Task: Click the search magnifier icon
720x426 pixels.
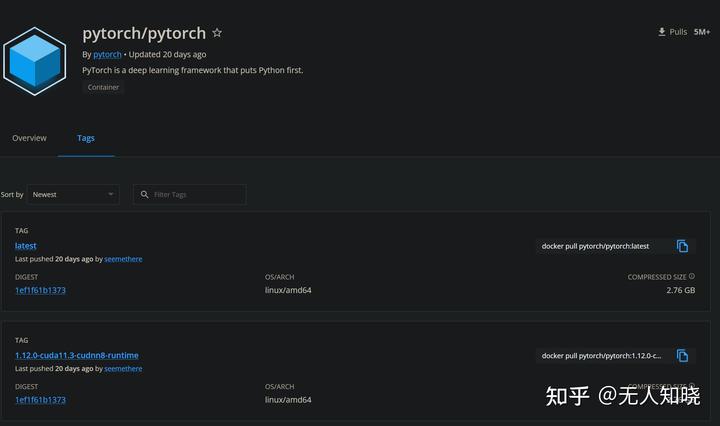Action: pyautogui.click(x=144, y=195)
